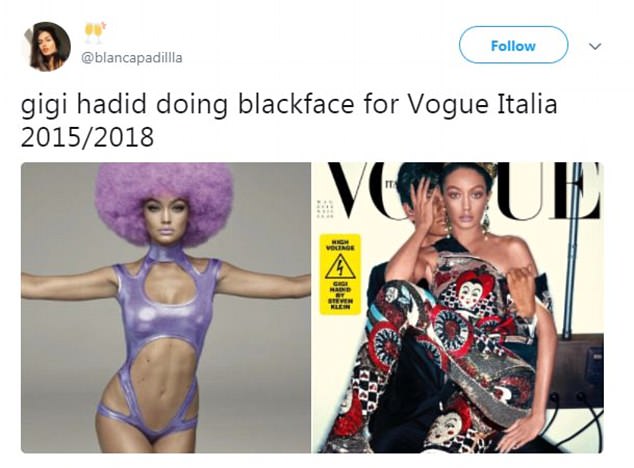Open the @blancapadillla handle link
634x468 pixels.
[132, 58]
